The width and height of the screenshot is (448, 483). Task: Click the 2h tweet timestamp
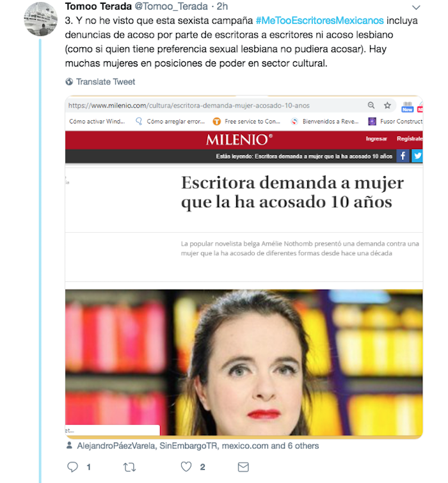point(222,6)
